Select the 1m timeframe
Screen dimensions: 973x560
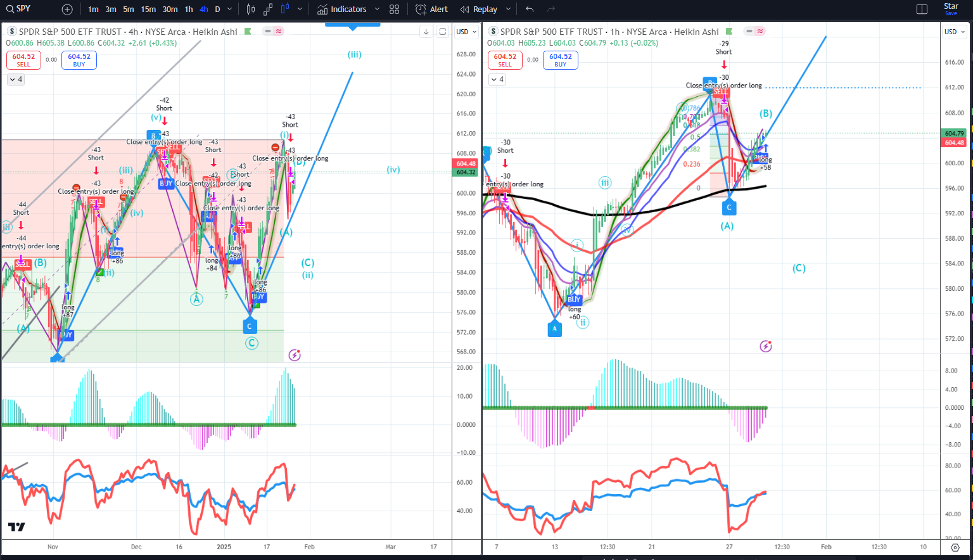pyautogui.click(x=93, y=10)
